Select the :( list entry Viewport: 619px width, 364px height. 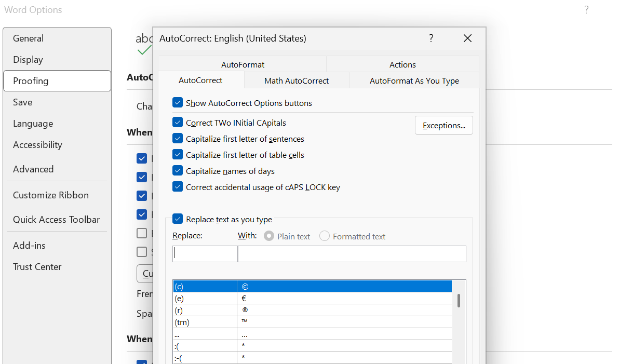(x=312, y=346)
